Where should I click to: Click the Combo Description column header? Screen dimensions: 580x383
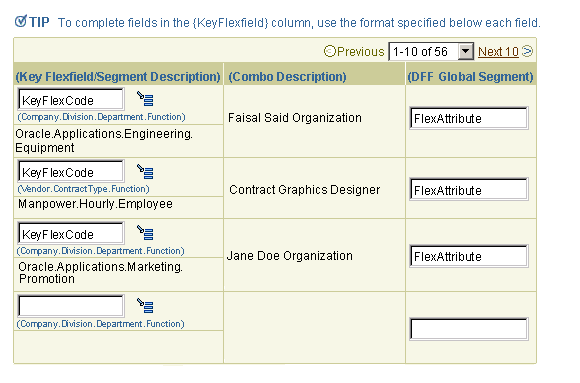(287, 77)
